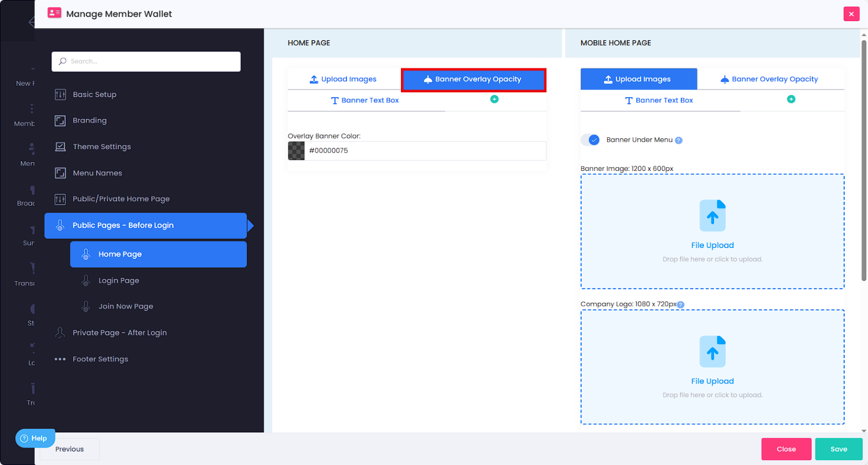Open the Home Page Banner Text Box tab
Image resolution: width=868 pixels, height=465 pixels.
[366, 100]
